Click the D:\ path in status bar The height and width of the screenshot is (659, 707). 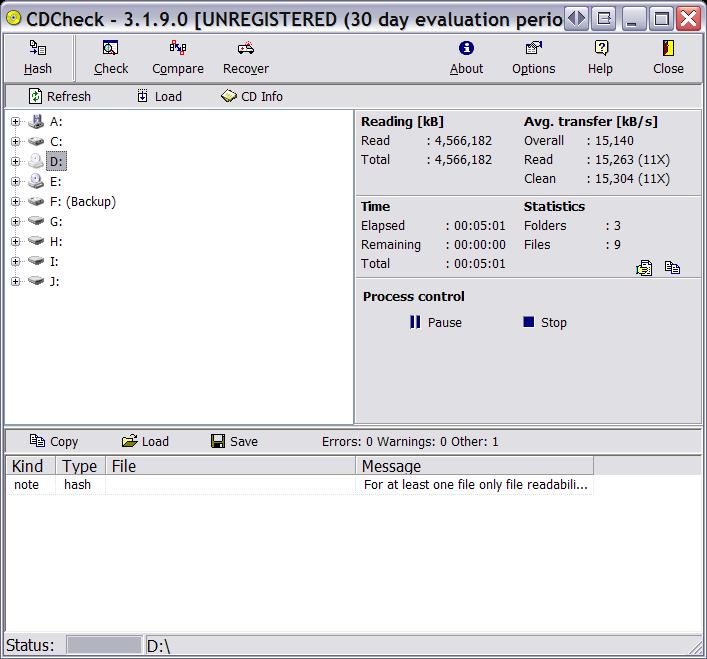pos(158,646)
